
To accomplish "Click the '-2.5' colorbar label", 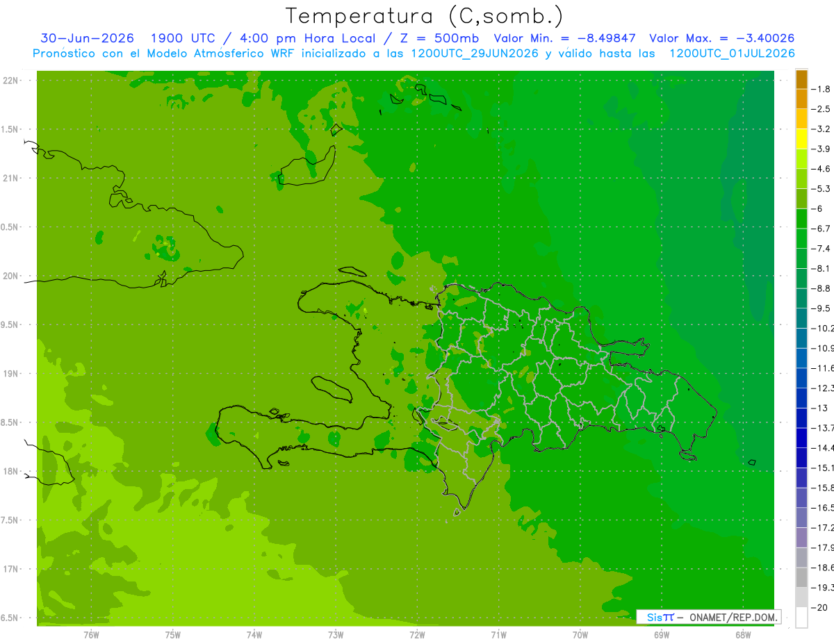I will coord(821,109).
